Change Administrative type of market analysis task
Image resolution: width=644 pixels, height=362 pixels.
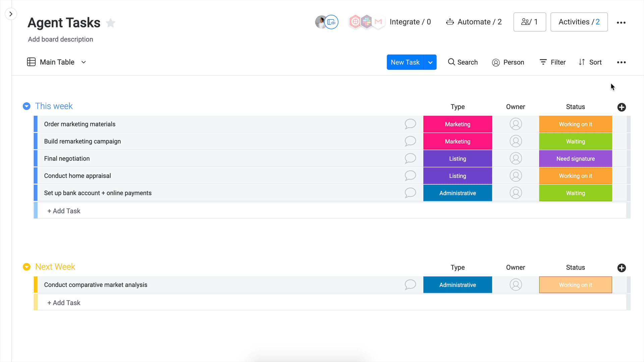pos(458,285)
